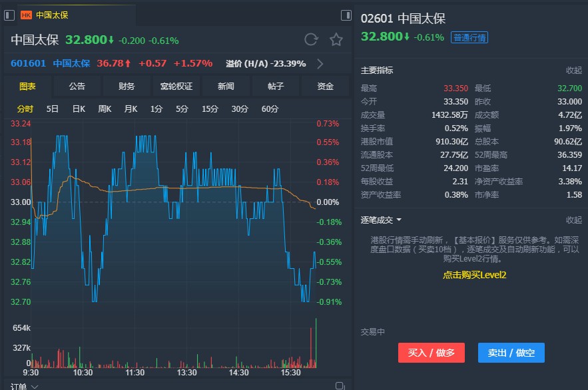Click the refresh quote icon
Image resolution: width=588 pixels, height=390 pixels.
311,40
